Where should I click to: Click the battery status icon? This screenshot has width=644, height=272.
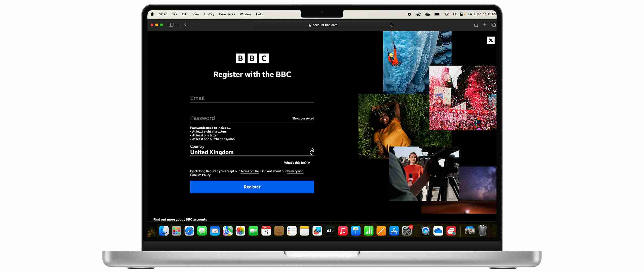click(437, 14)
